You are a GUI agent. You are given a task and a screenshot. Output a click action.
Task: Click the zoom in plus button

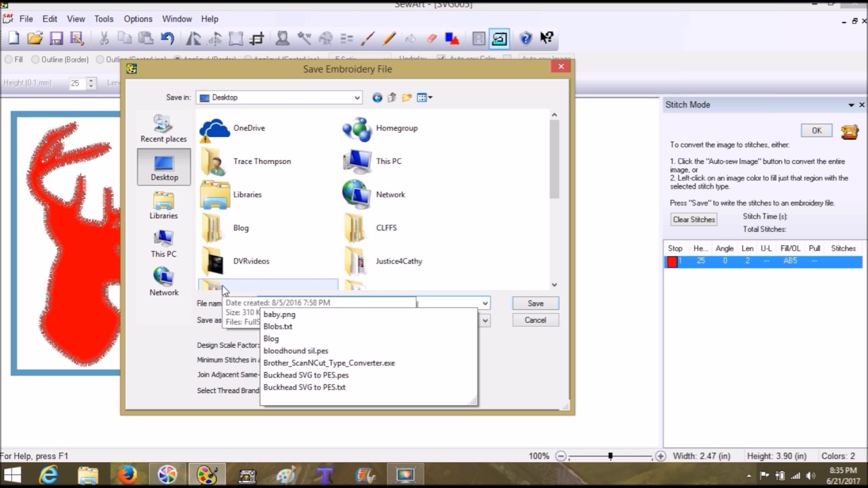(x=660, y=456)
